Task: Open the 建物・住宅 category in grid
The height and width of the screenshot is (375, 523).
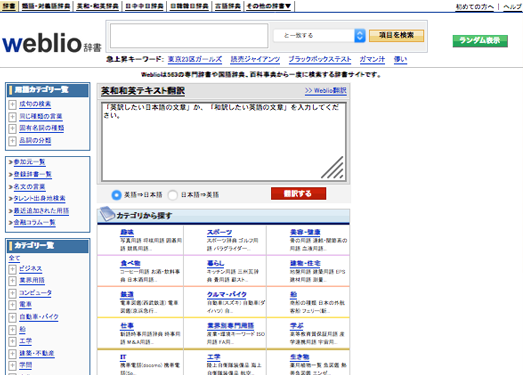Action: coord(305,264)
